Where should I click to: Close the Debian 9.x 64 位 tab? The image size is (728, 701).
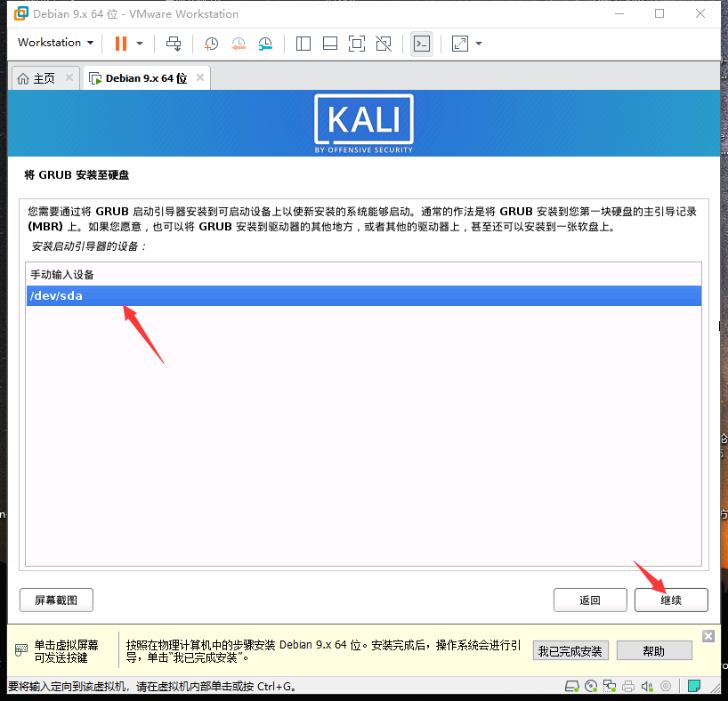point(200,77)
